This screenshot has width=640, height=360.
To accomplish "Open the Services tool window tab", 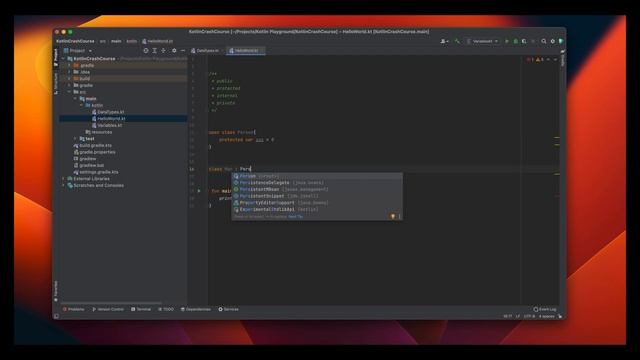I will pos(228,309).
